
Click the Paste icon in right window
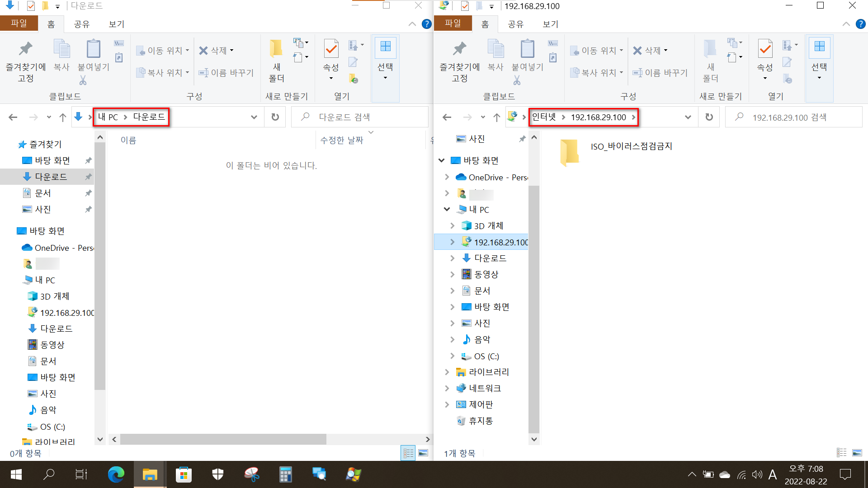(x=527, y=50)
